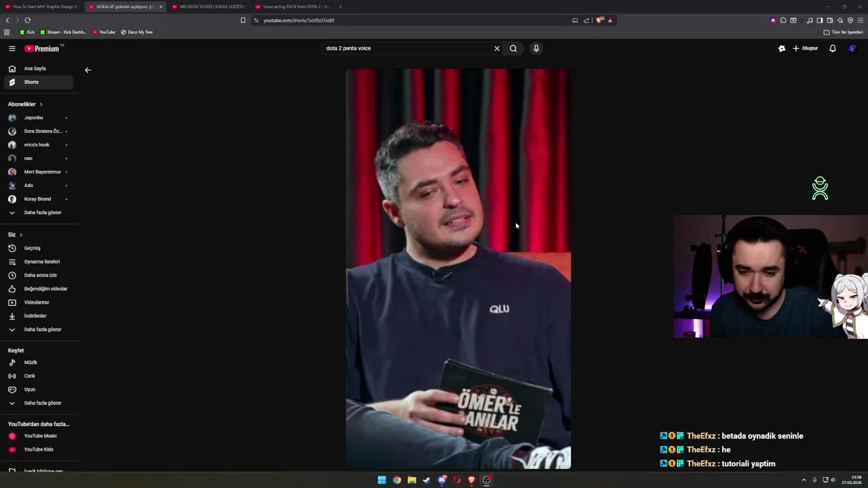Open File Explorer from taskbar
868x488 pixels.
coord(412,480)
